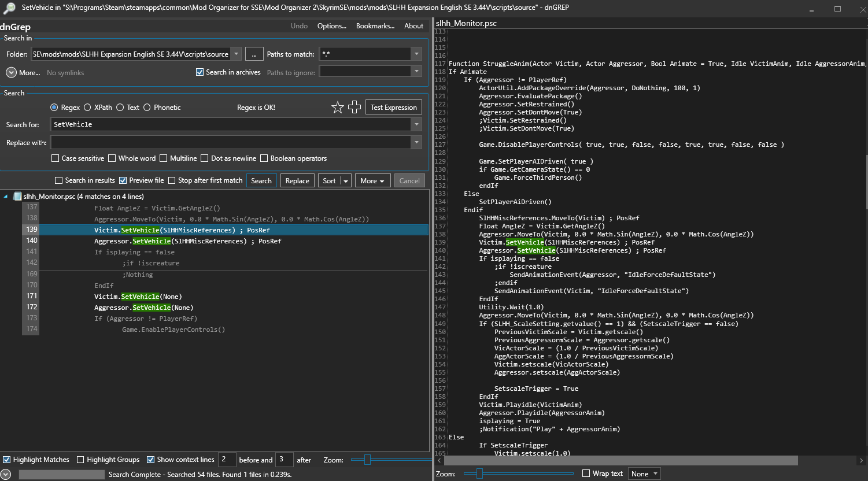Click the Test Expression button
This screenshot has width=868, height=481.
(x=393, y=108)
